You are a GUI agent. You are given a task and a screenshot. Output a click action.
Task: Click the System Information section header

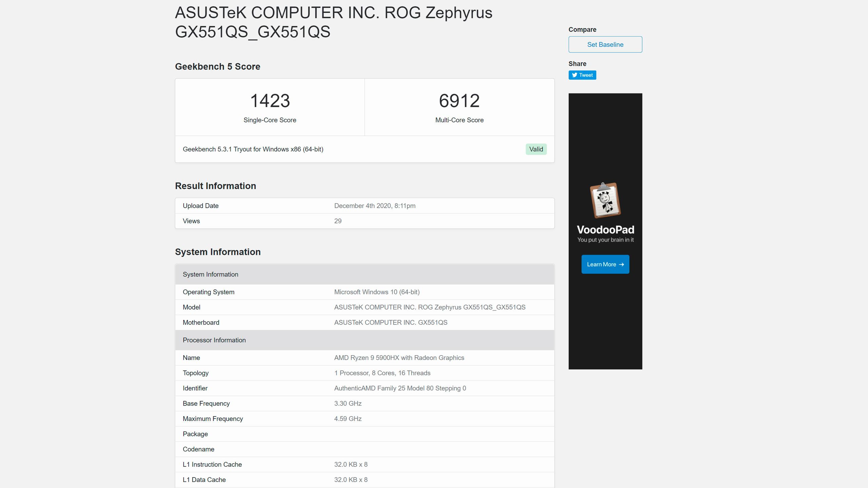coord(217,251)
